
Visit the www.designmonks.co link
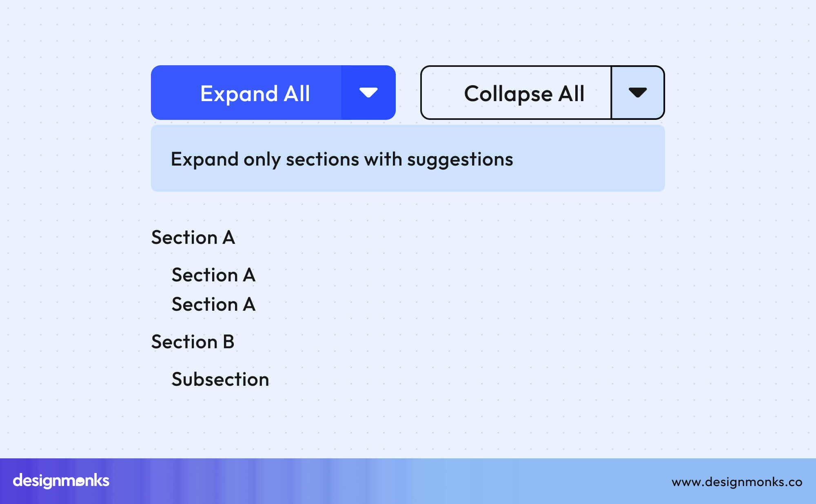coord(735,482)
